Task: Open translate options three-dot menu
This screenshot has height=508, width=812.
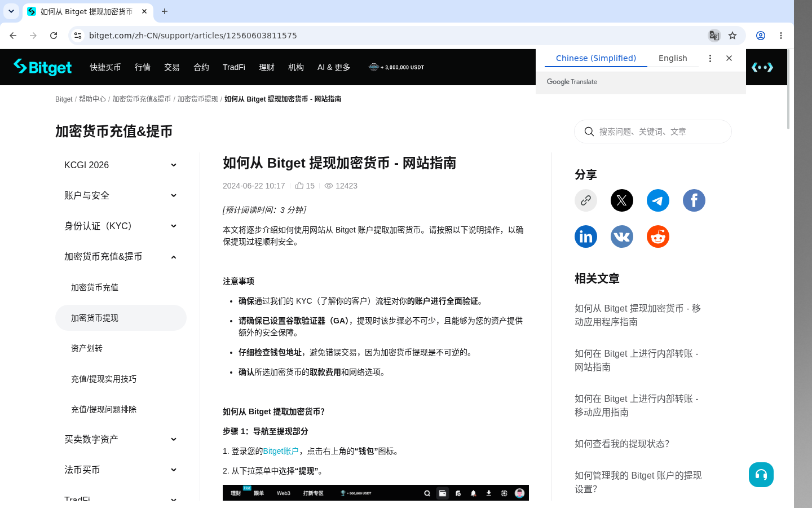Action: 710,58
